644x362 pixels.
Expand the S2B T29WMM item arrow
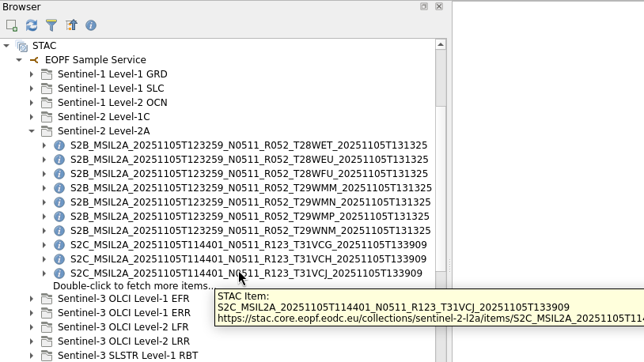[x=44, y=188]
